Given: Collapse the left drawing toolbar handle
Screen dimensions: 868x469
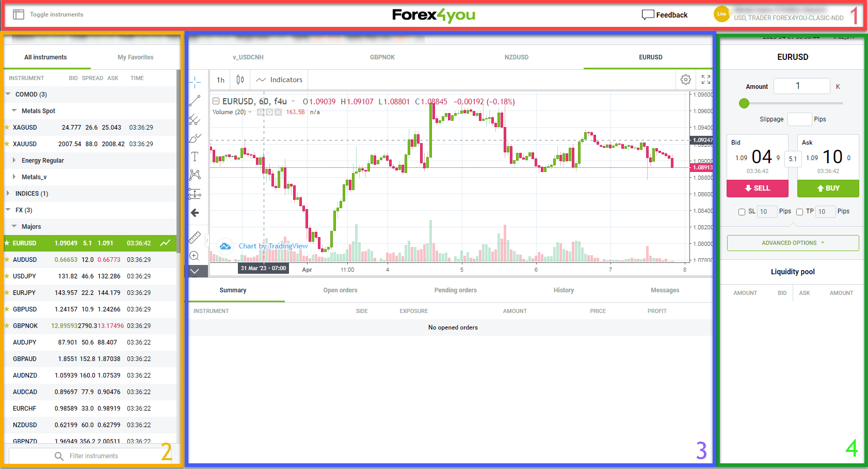Looking at the screenshot, I should [x=207, y=241].
